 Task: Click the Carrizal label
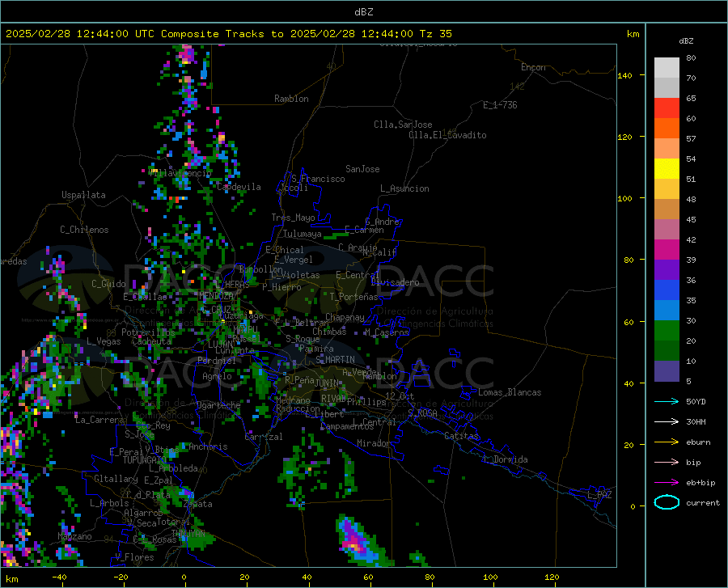point(264,437)
